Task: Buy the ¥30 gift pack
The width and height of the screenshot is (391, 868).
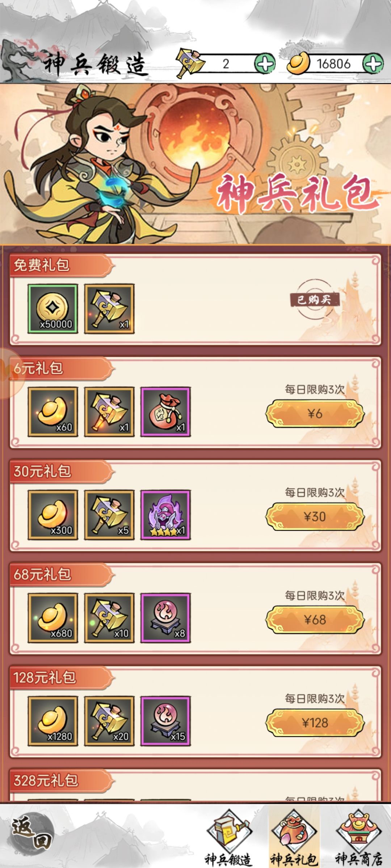Action: [x=315, y=516]
